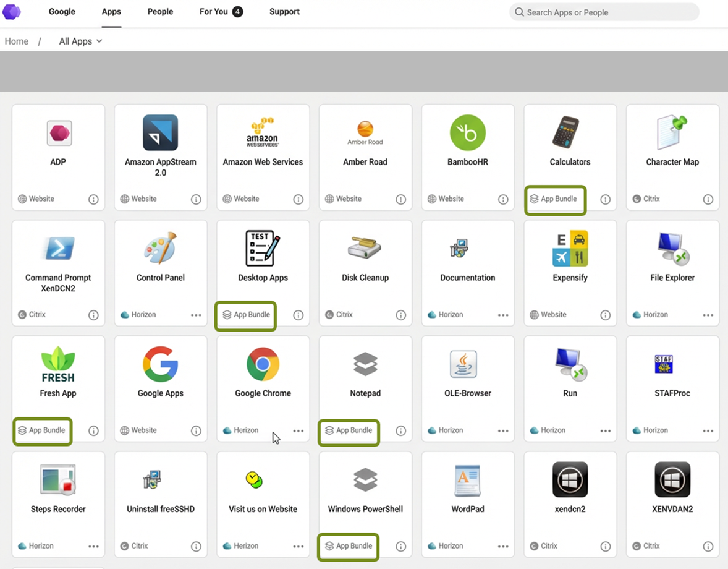Launch File Explorer icon
The image size is (728, 569).
(x=674, y=248)
